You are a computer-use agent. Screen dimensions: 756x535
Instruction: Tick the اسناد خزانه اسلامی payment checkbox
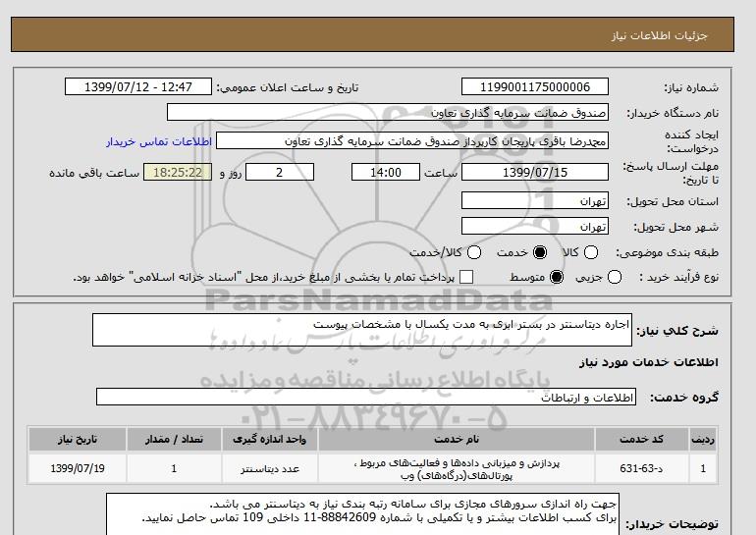[466, 277]
